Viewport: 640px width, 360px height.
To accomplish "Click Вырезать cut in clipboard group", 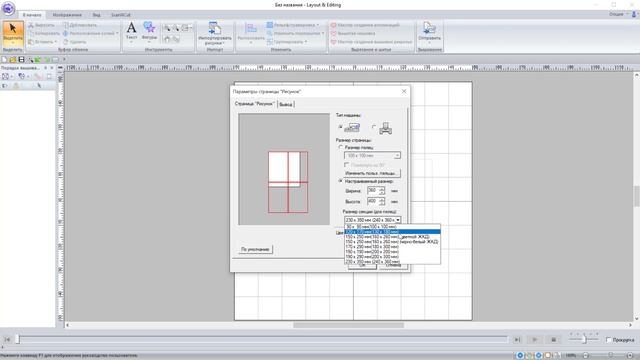I will click(41, 25).
